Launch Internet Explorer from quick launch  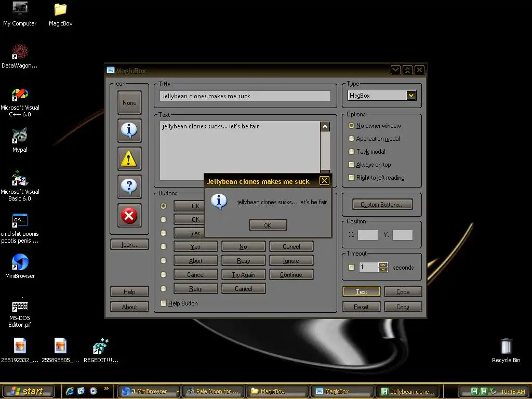(70, 391)
